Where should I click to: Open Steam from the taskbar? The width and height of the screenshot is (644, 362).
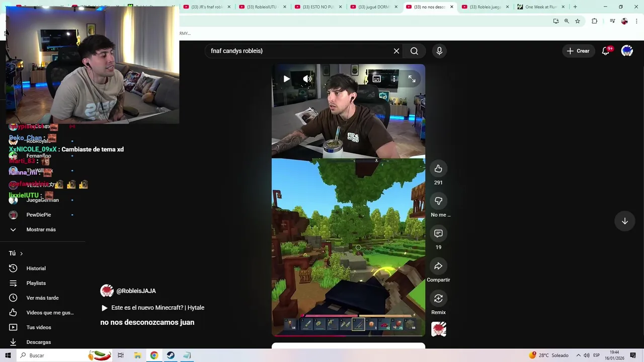click(x=171, y=355)
